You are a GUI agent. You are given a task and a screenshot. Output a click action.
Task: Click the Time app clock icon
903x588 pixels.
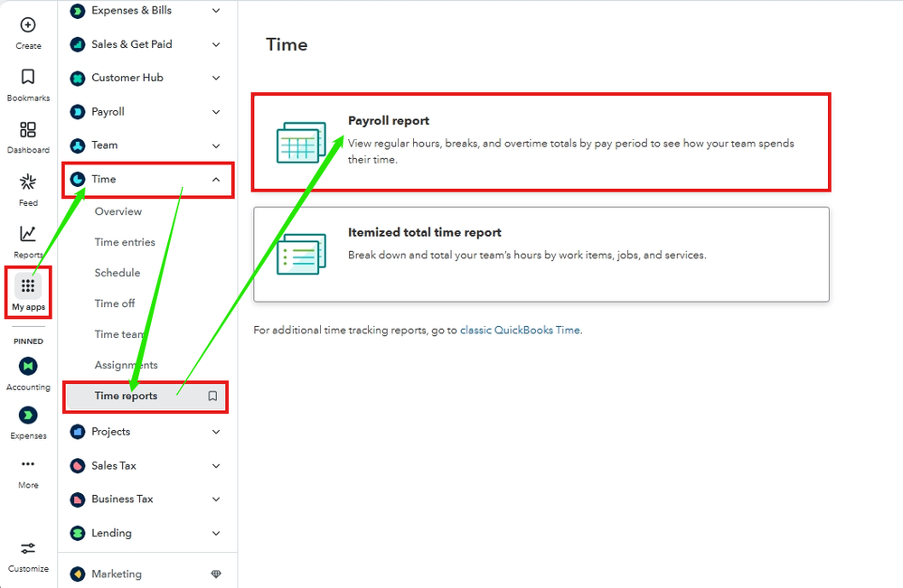77,180
